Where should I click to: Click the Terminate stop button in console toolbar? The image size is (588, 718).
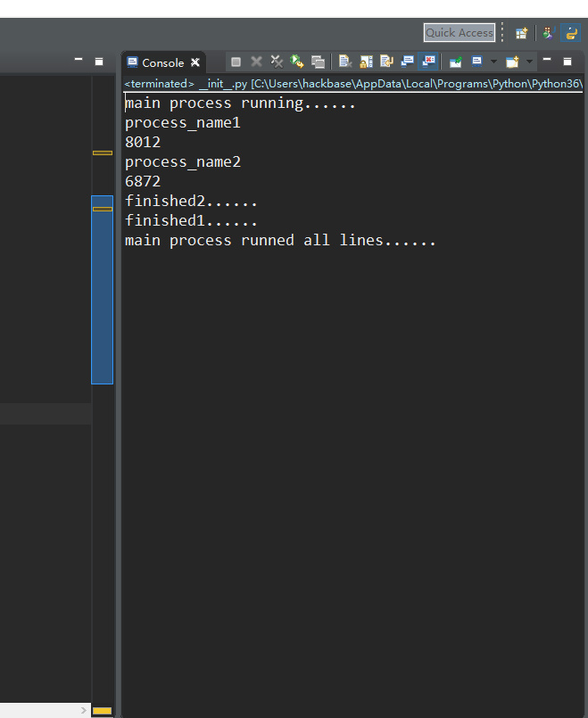236,62
